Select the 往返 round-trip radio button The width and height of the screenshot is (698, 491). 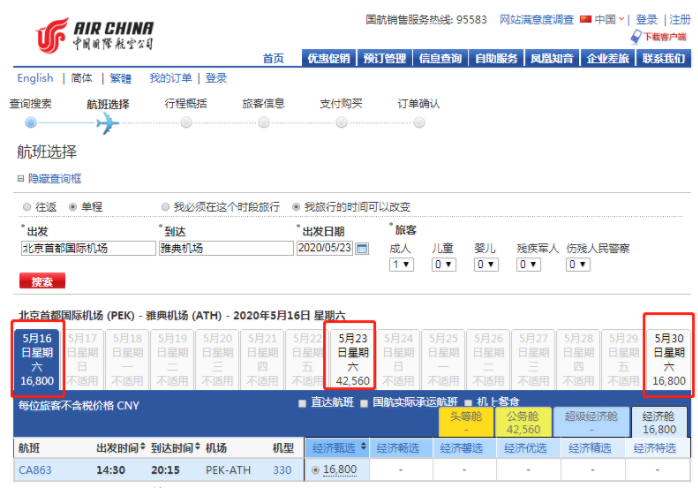[27, 207]
